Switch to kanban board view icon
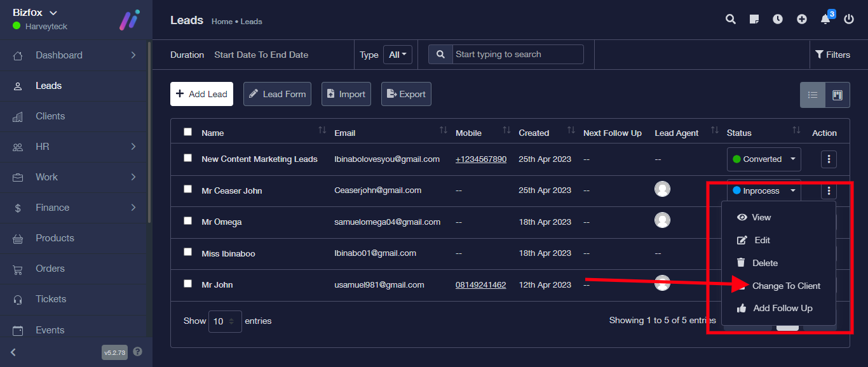This screenshot has height=367, width=868. click(x=837, y=95)
